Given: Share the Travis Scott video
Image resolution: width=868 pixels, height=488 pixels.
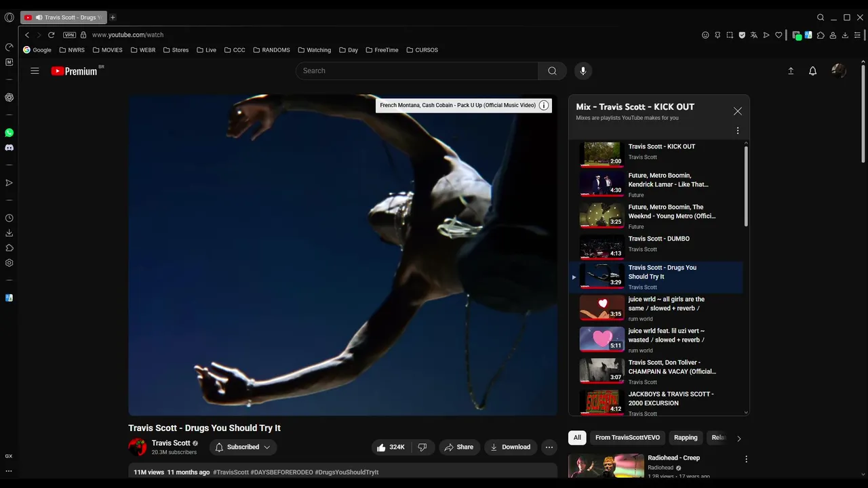Looking at the screenshot, I should coord(459,447).
